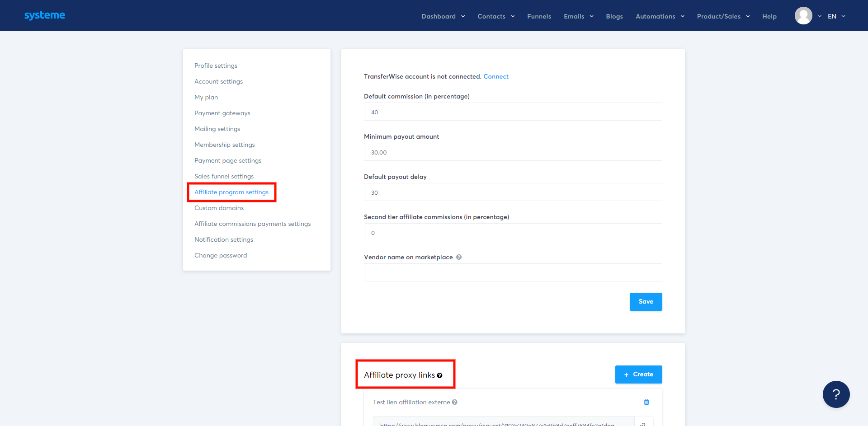
Task: Go to the Blogs section
Action: pyautogui.click(x=614, y=16)
